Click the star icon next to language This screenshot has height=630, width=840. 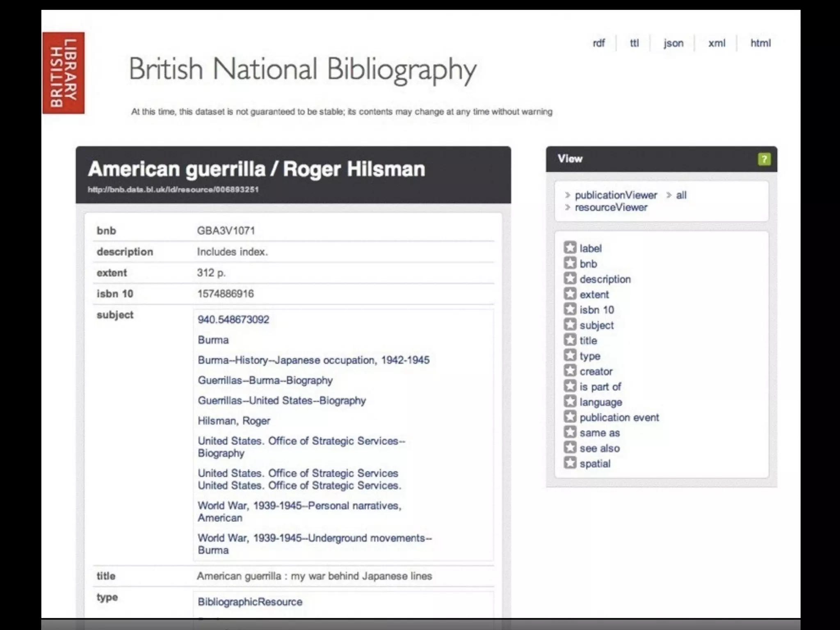pos(570,402)
